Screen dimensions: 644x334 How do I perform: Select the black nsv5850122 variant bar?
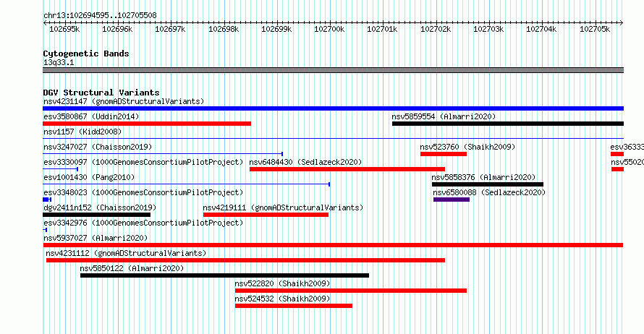click(x=224, y=275)
